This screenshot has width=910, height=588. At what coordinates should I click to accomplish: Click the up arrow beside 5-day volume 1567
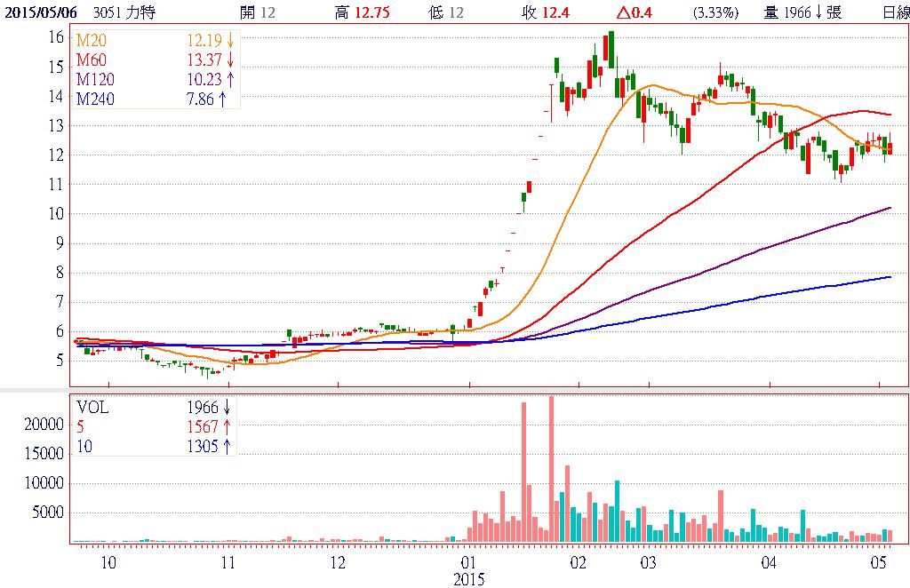click(227, 427)
